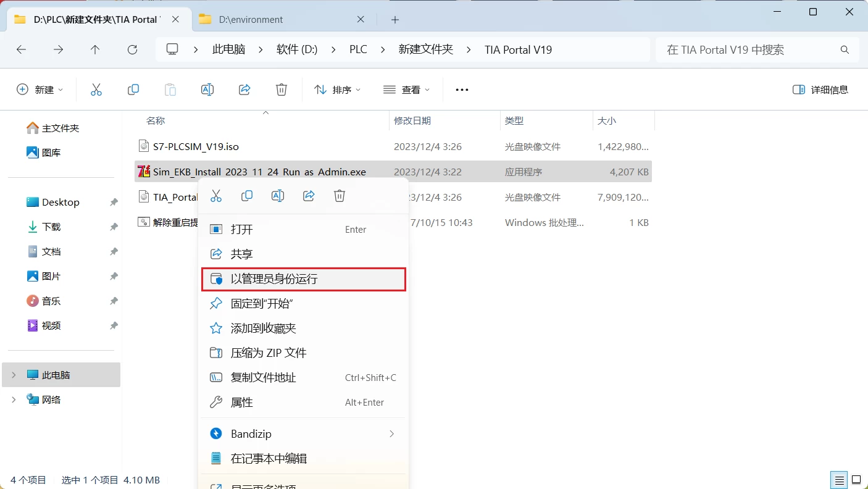
Task: Switch to details list view in status bar
Action: pos(839,480)
